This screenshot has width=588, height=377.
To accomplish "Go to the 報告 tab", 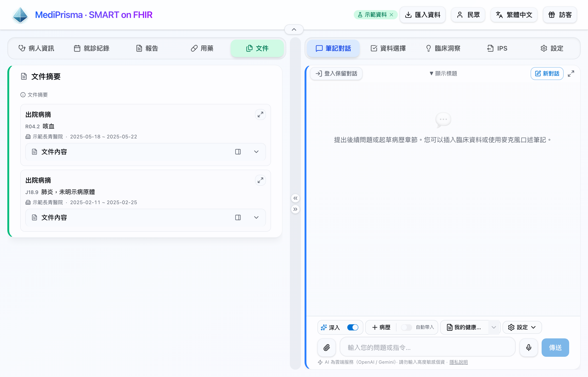I will pyautogui.click(x=147, y=48).
